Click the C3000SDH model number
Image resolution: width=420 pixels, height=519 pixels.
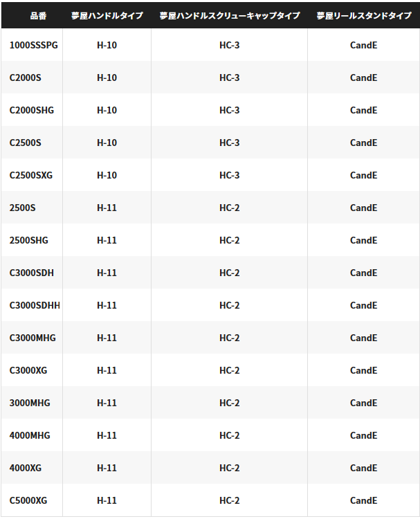pos(32,273)
